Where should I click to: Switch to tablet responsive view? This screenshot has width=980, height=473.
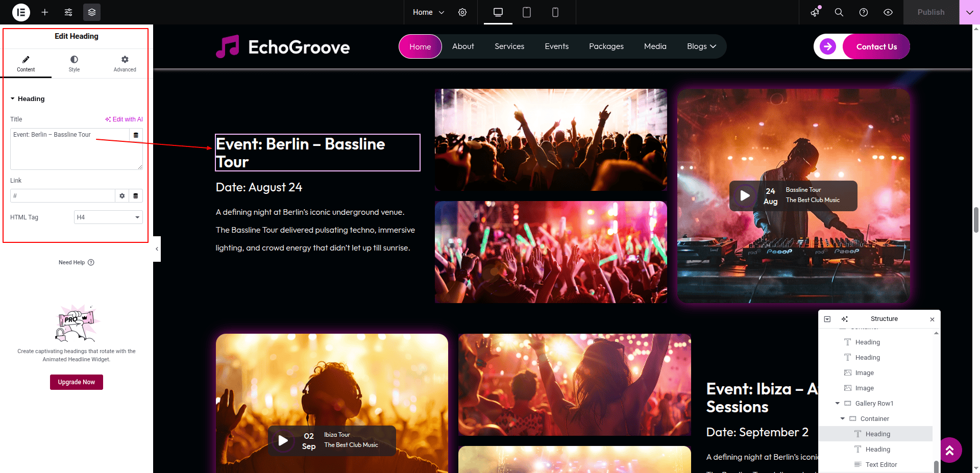(527, 12)
